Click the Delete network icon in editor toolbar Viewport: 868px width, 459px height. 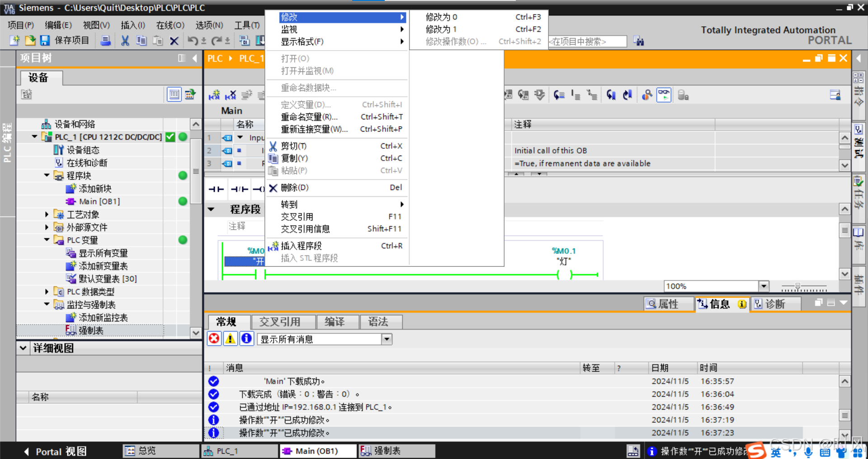[x=231, y=95]
